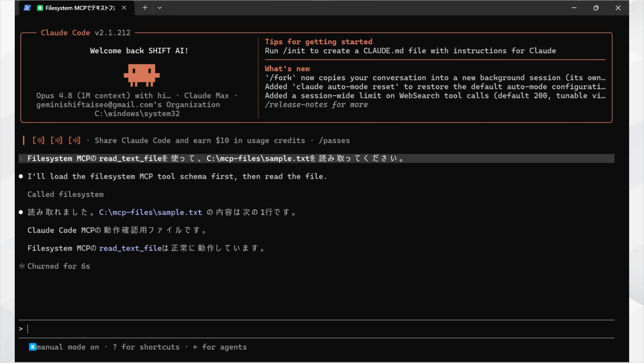Click the C:\mcp-files\sample.txt link in response
Image resolution: width=644 pixels, height=363 pixels.
coord(151,212)
